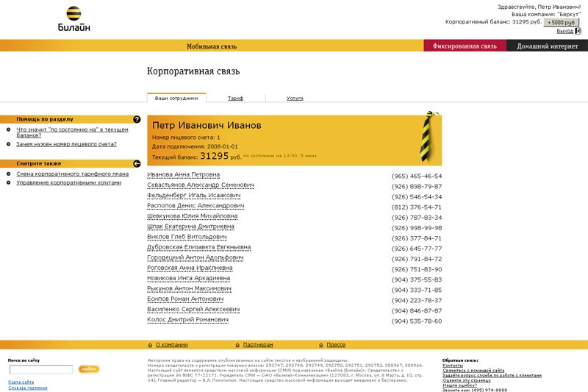Screen dimensions: 588x392
Task: Click the О компании footer link
Action: pos(172,345)
